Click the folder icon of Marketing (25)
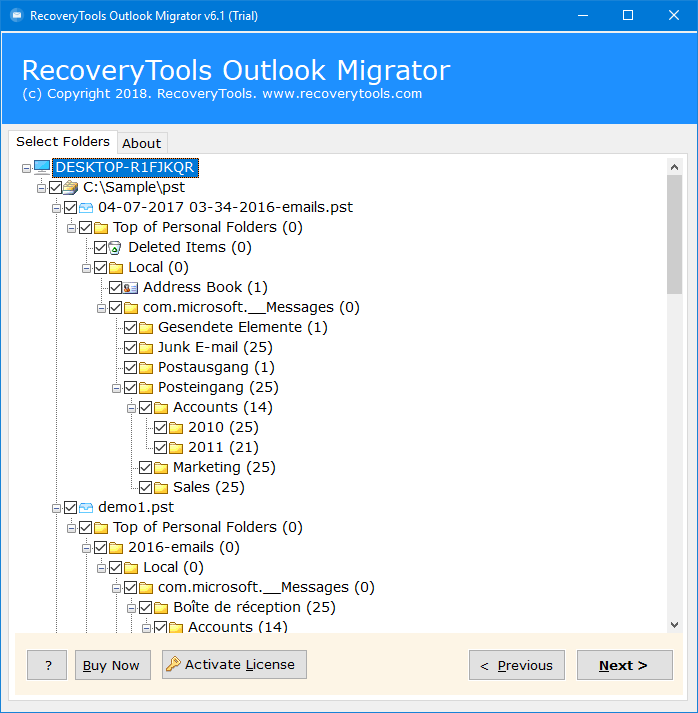The height and width of the screenshot is (713, 698). 161,467
